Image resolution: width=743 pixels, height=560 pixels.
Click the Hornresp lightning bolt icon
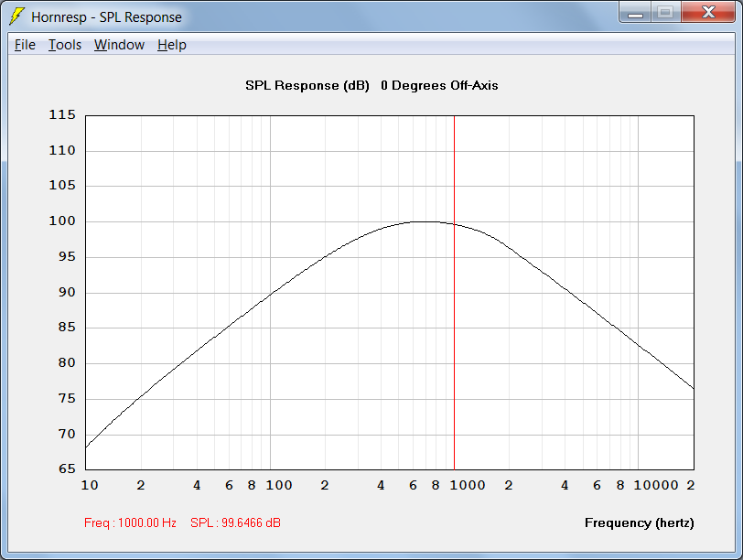(x=17, y=16)
